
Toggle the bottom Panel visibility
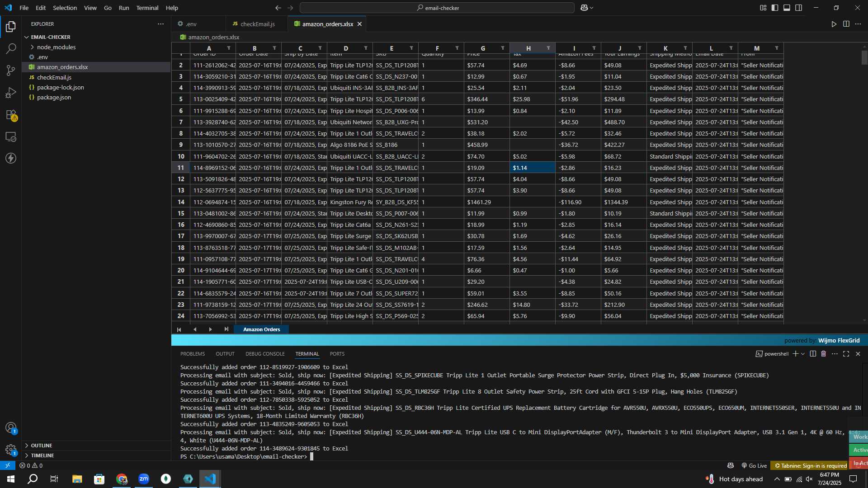[x=787, y=8]
